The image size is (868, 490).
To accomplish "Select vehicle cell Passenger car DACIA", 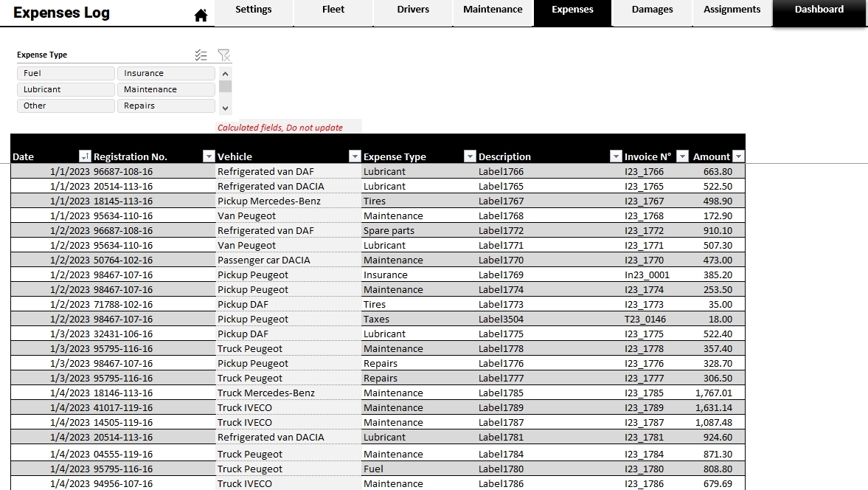I will click(288, 260).
